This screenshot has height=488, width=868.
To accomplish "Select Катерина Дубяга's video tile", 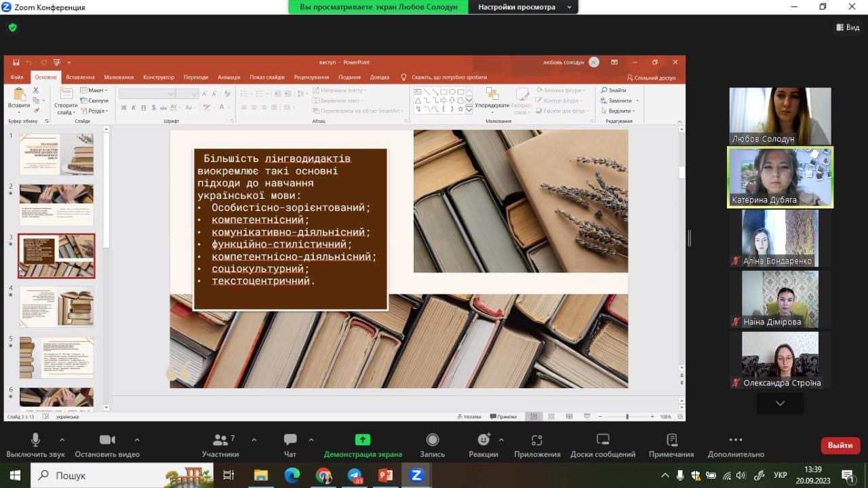I will pos(780,177).
